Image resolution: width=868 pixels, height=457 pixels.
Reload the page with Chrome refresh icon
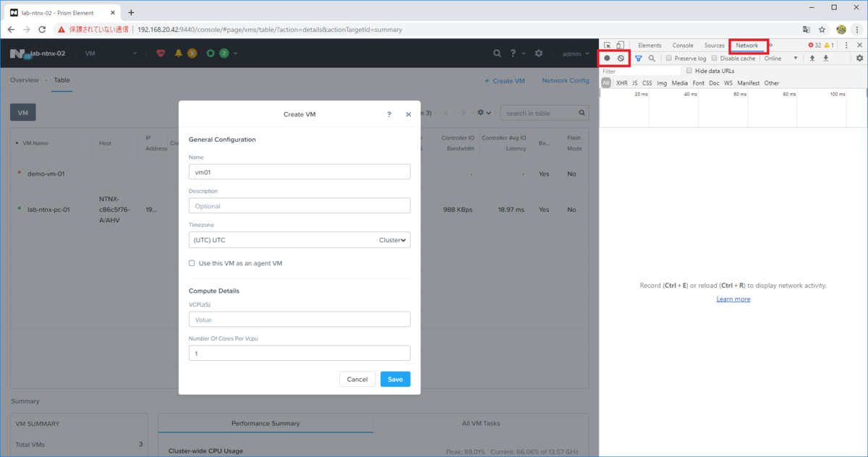(x=42, y=30)
